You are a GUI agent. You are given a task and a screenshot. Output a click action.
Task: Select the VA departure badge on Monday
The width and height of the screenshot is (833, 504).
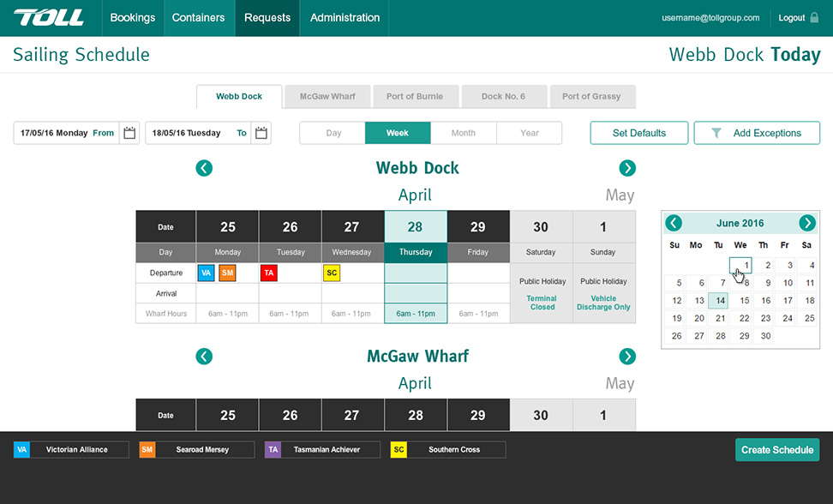pos(206,273)
